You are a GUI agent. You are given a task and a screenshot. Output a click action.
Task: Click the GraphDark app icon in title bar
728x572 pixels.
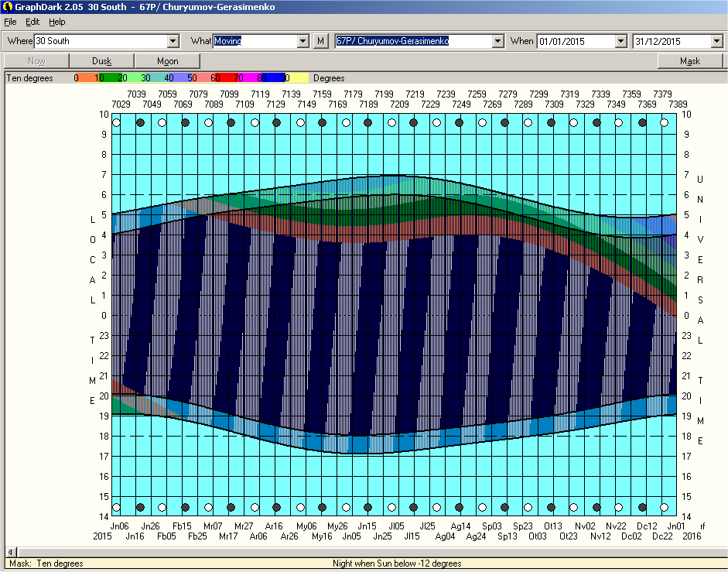click(x=7, y=7)
